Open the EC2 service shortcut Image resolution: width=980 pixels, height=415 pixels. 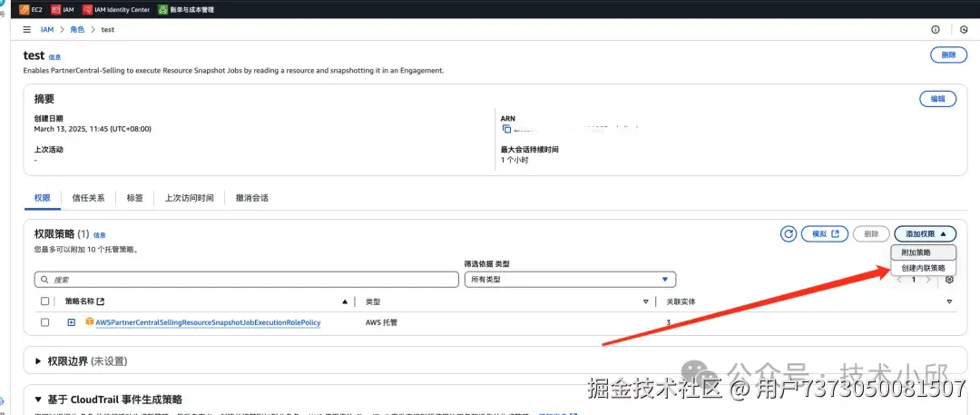point(31,9)
